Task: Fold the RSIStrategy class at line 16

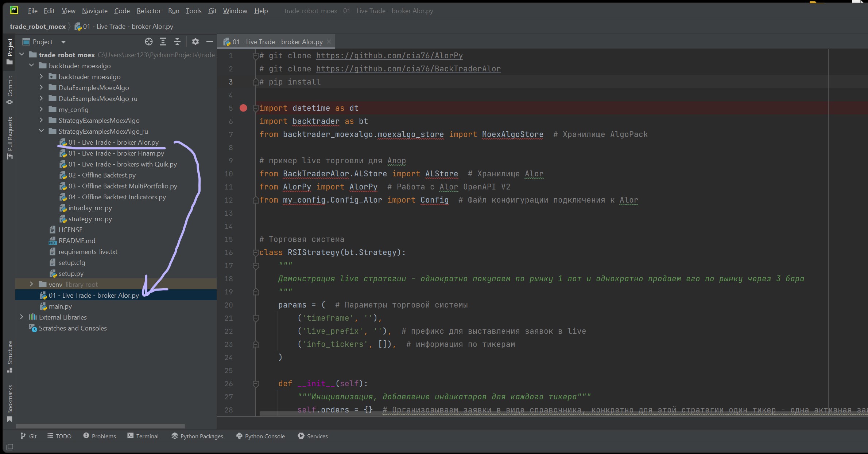Action: pos(256,253)
